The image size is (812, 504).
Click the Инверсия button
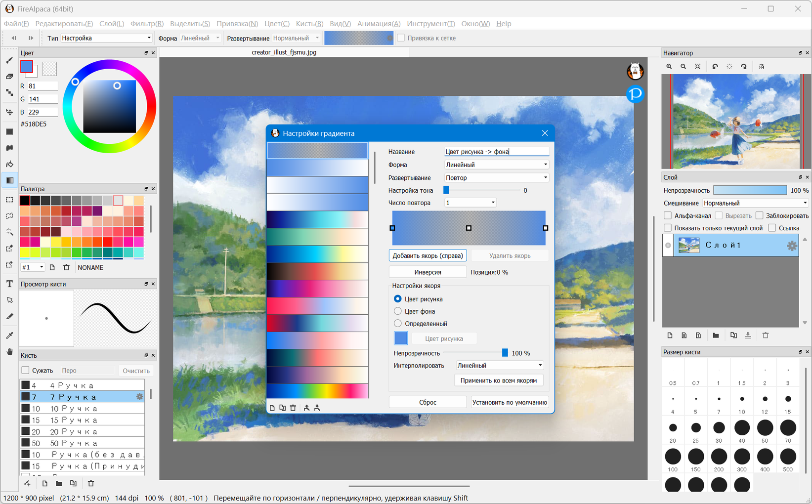(427, 272)
